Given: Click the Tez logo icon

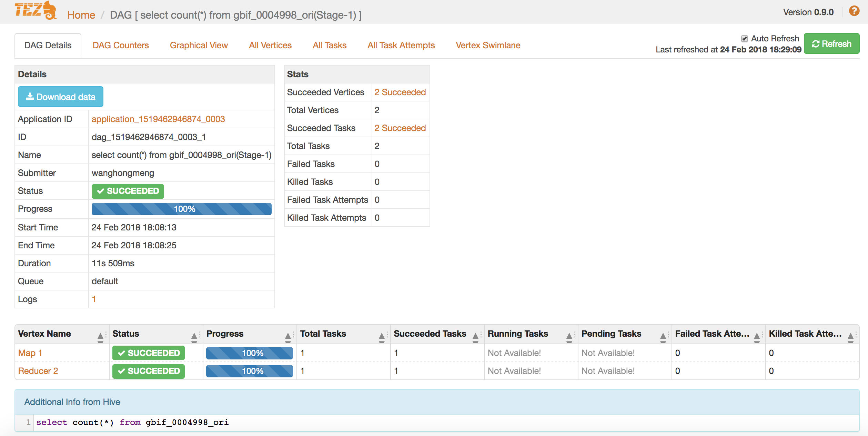Looking at the screenshot, I should [x=36, y=10].
